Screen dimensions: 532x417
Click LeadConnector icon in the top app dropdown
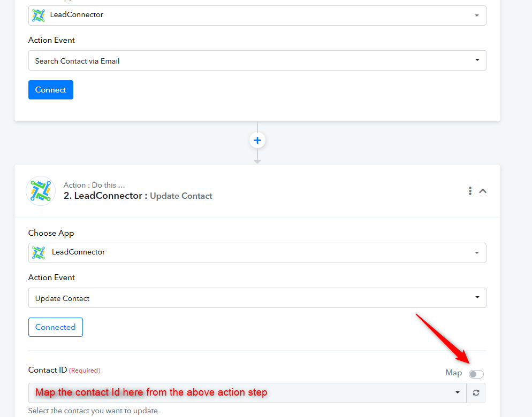point(39,16)
